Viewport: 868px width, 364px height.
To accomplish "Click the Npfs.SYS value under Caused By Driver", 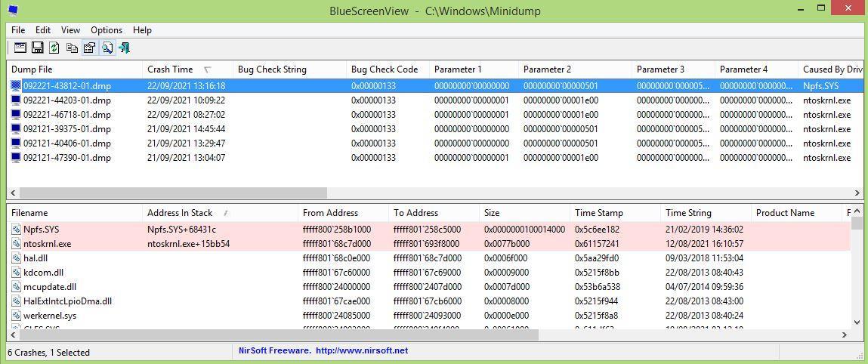I will pyautogui.click(x=821, y=86).
